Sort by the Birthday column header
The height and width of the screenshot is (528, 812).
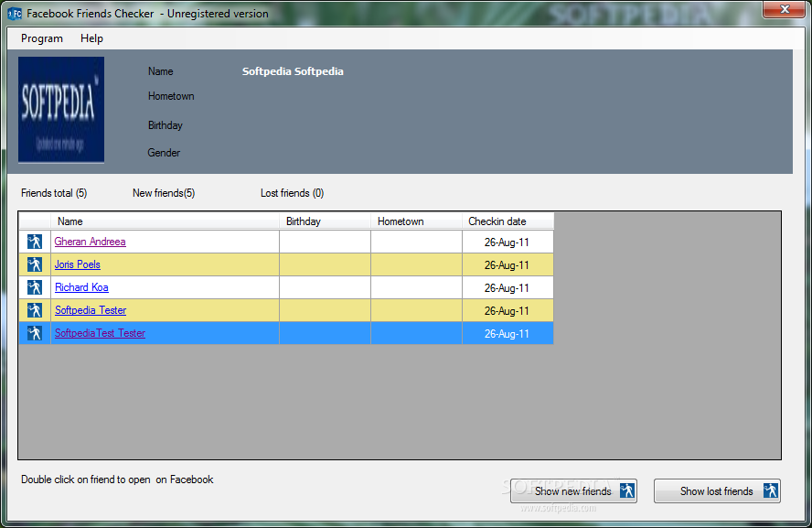tap(325, 221)
